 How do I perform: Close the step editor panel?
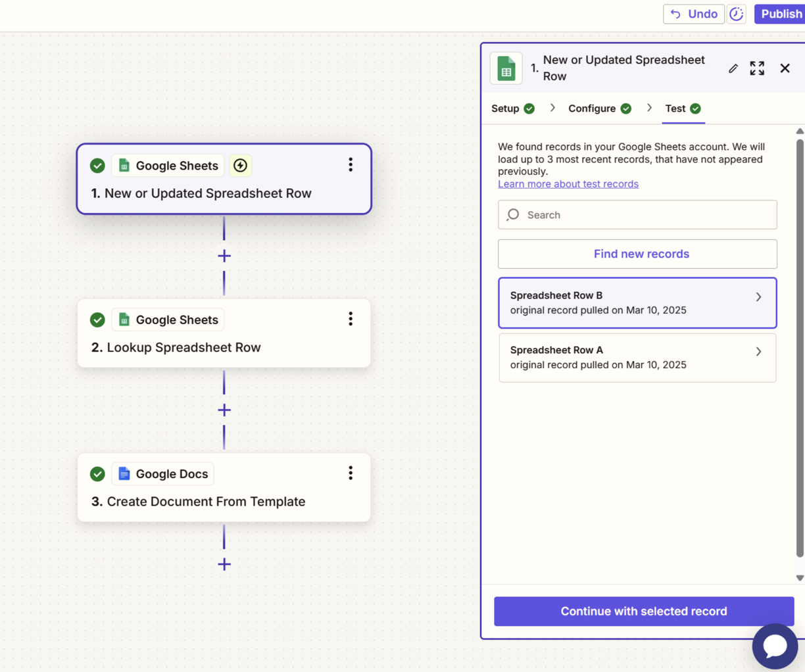pos(785,68)
